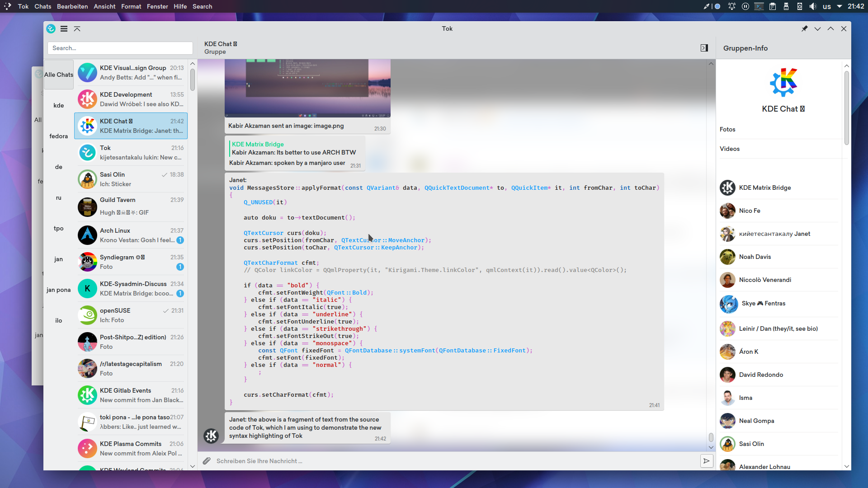Jump to latest message with the down chevron
868x488 pixels.
click(x=711, y=447)
